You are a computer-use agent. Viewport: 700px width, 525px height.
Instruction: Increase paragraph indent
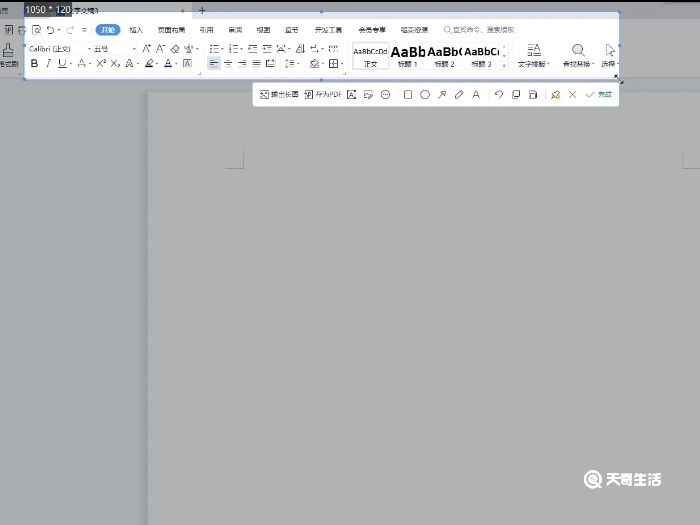pos(267,48)
